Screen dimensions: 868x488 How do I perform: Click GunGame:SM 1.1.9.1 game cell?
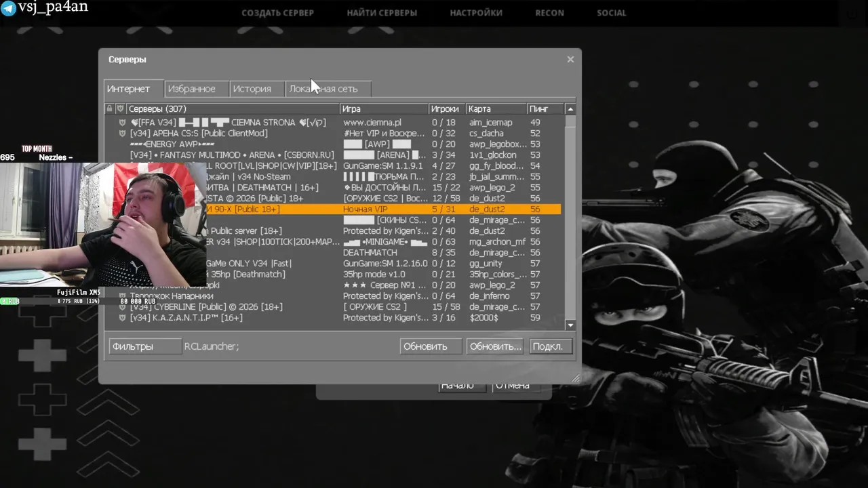(x=382, y=166)
